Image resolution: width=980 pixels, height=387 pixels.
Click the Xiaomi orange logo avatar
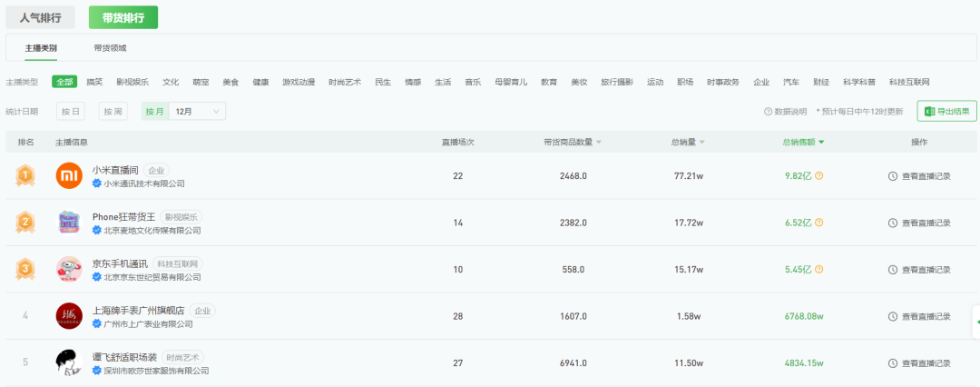pos(69,176)
